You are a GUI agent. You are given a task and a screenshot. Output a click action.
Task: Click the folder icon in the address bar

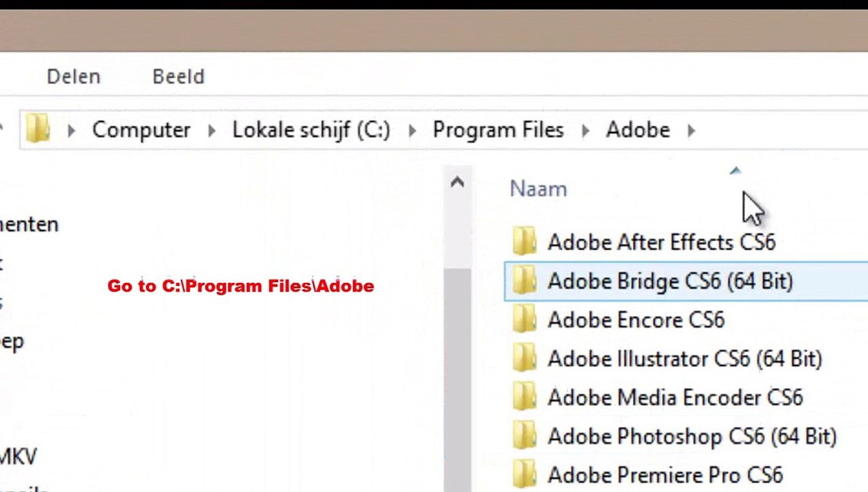pyautogui.click(x=38, y=129)
